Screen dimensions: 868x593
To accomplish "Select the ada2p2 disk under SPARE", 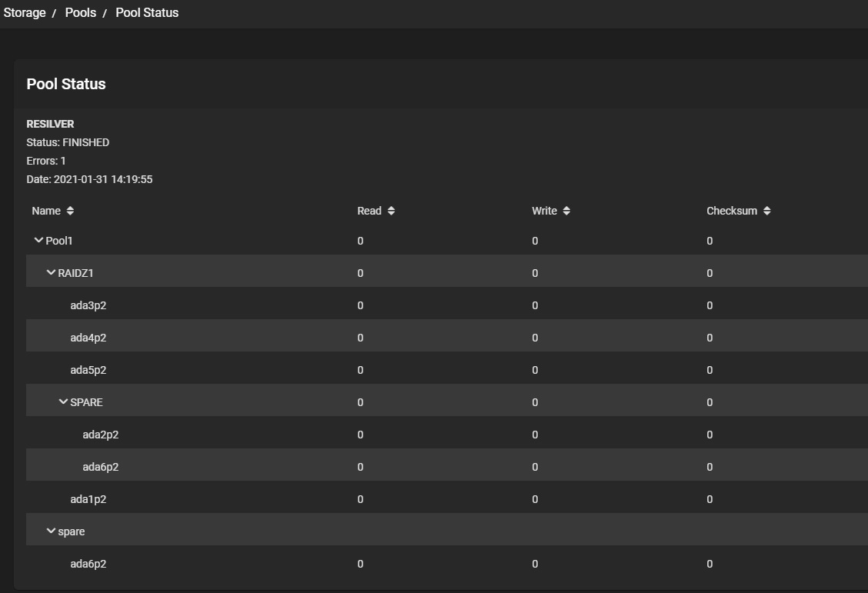I will click(x=100, y=435).
